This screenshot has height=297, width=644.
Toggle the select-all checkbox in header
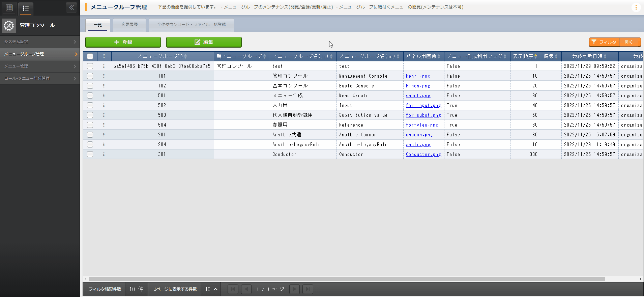coord(90,56)
